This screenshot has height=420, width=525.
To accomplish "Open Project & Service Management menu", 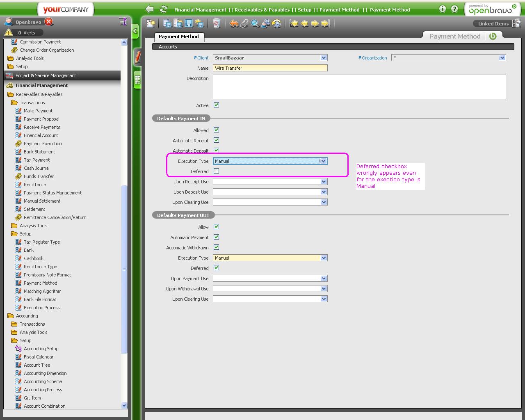I will click(62, 75).
